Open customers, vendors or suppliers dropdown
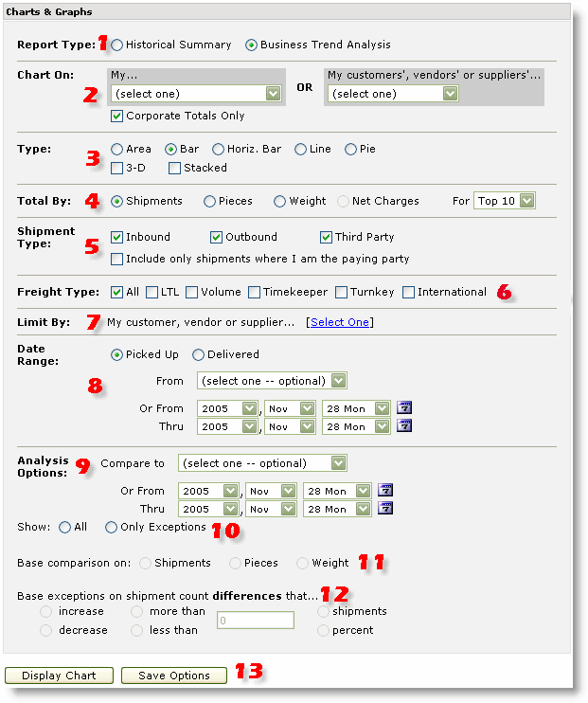The image size is (588, 703). 392,94
